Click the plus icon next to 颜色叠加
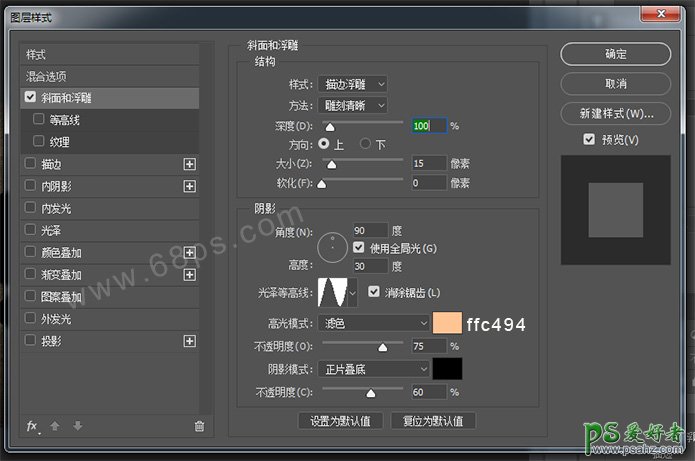Viewport: 695px width, 461px height. (190, 253)
